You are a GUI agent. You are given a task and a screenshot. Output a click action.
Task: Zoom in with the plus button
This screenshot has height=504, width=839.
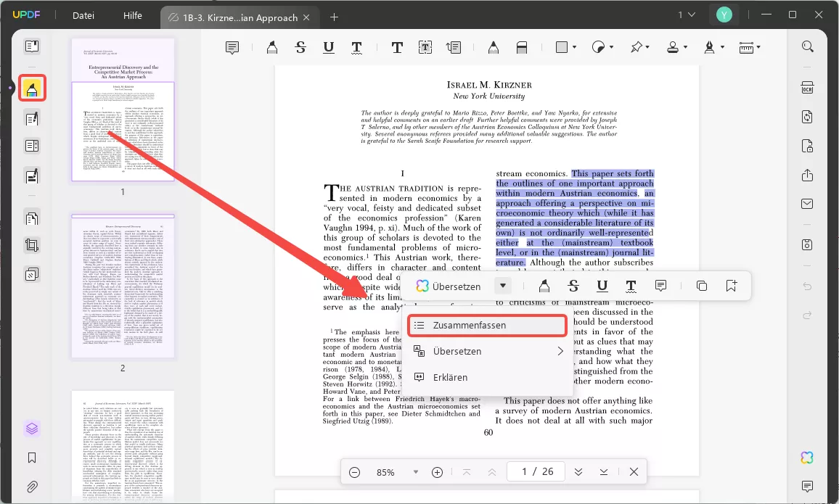437,473
